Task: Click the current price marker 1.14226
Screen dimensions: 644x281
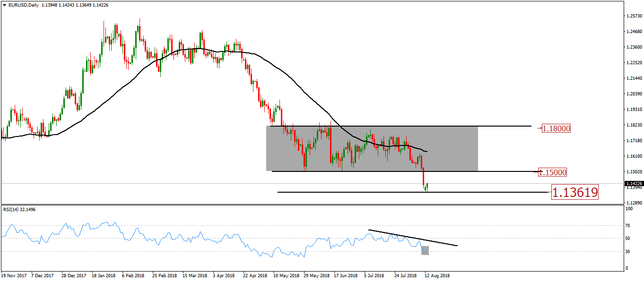Action: (x=633, y=183)
